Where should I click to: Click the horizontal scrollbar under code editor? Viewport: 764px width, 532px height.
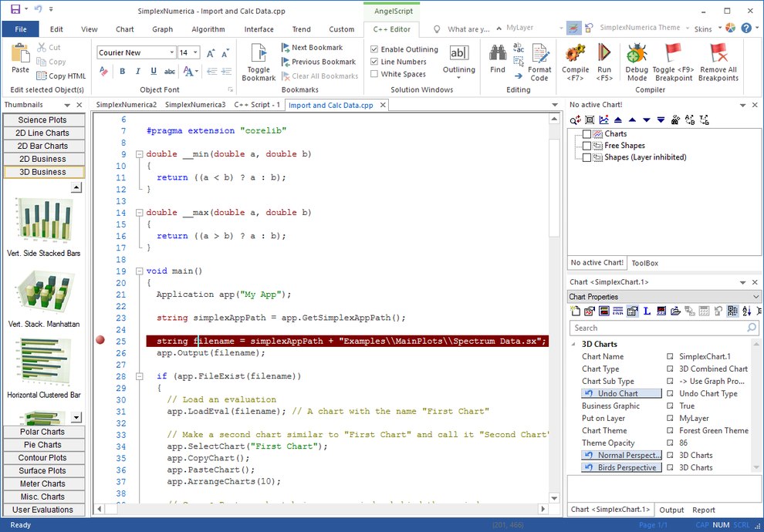pos(321,509)
